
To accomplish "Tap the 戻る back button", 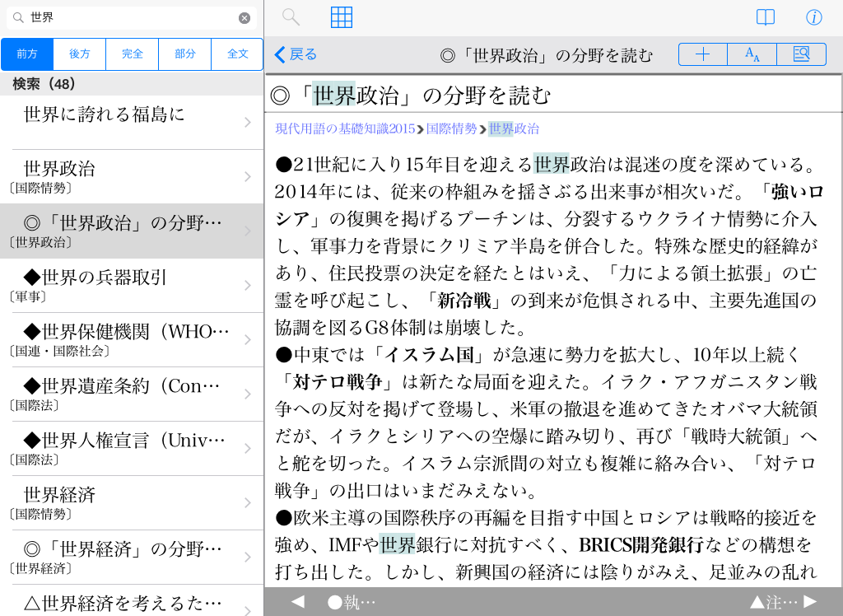I will pyautogui.click(x=296, y=54).
